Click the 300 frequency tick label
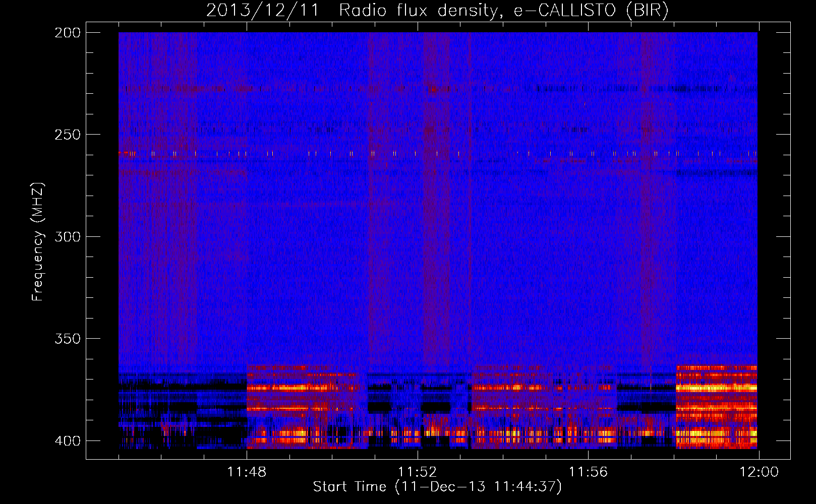The image size is (816, 504). point(67,237)
